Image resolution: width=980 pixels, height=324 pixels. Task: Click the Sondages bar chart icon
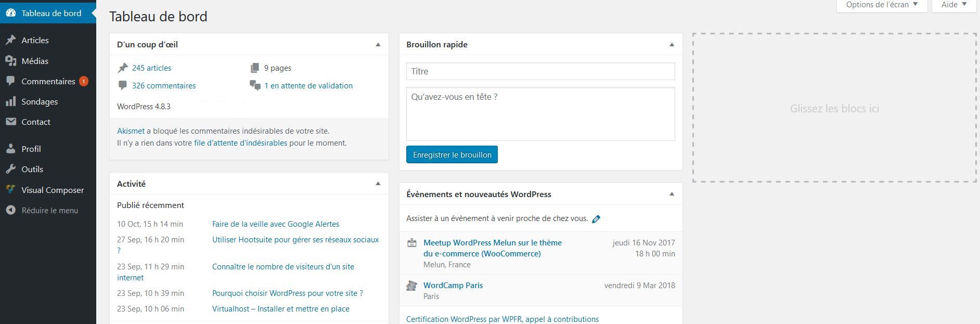pyautogui.click(x=10, y=101)
